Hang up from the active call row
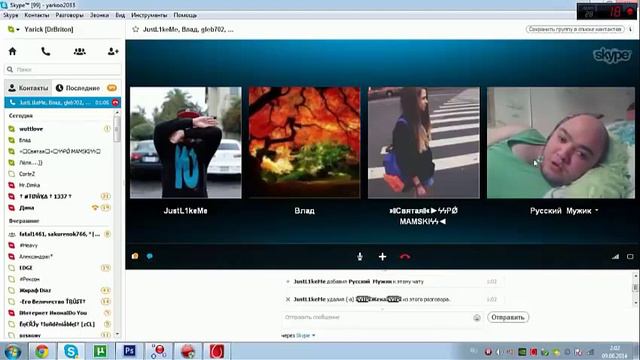 tap(116, 102)
